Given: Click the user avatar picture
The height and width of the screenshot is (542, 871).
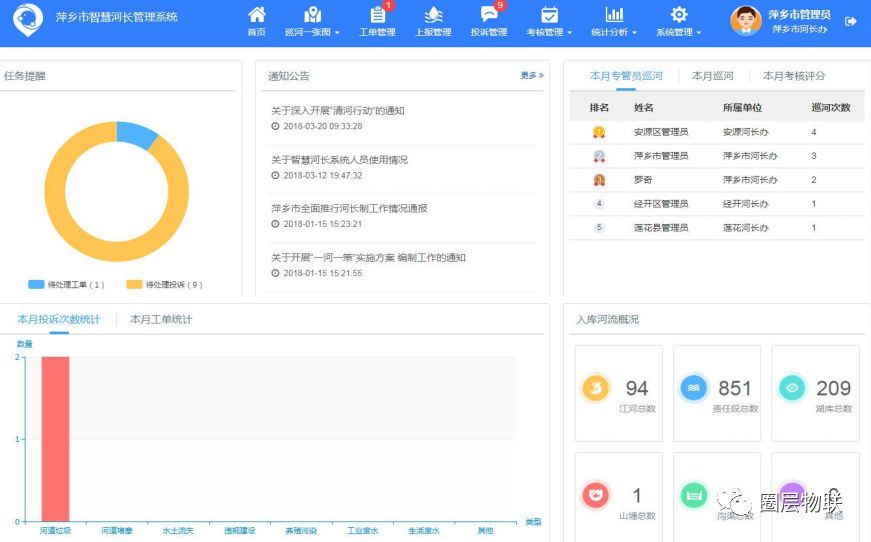Looking at the screenshot, I should pos(745,21).
